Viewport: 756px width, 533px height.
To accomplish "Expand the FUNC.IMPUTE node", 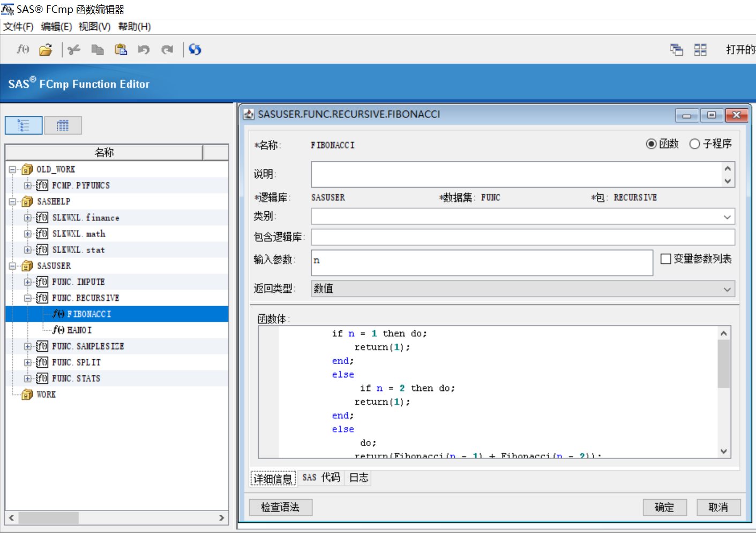I will tap(27, 282).
